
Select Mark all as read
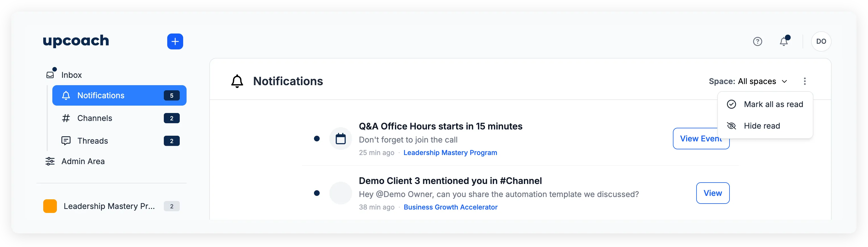(x=773, y=104)
